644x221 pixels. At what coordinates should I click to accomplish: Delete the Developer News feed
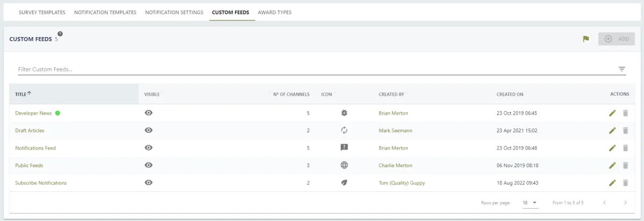click(625, 113)
